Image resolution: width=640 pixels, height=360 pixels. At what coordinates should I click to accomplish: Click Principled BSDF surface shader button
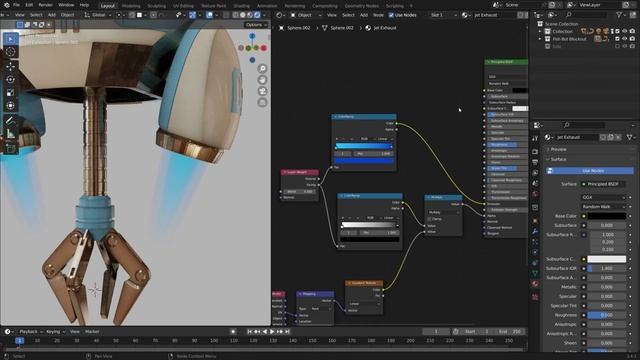pos(603,184)
